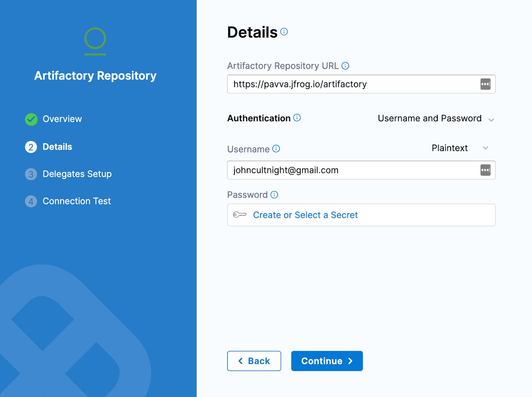Click the info icon next to Password label

tap(274, 195)
